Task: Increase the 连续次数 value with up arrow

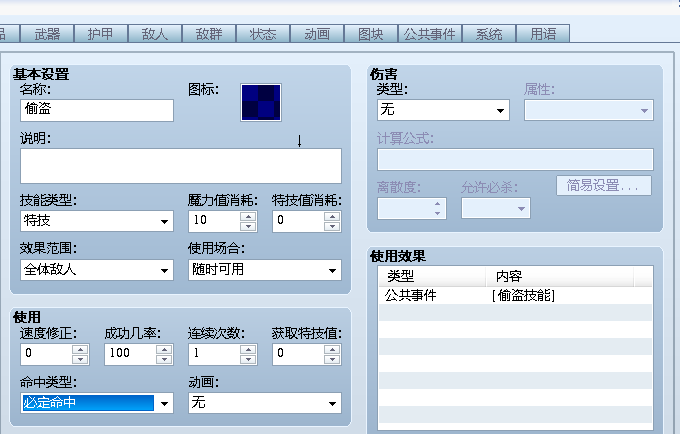Action: (x=248, y=349)
